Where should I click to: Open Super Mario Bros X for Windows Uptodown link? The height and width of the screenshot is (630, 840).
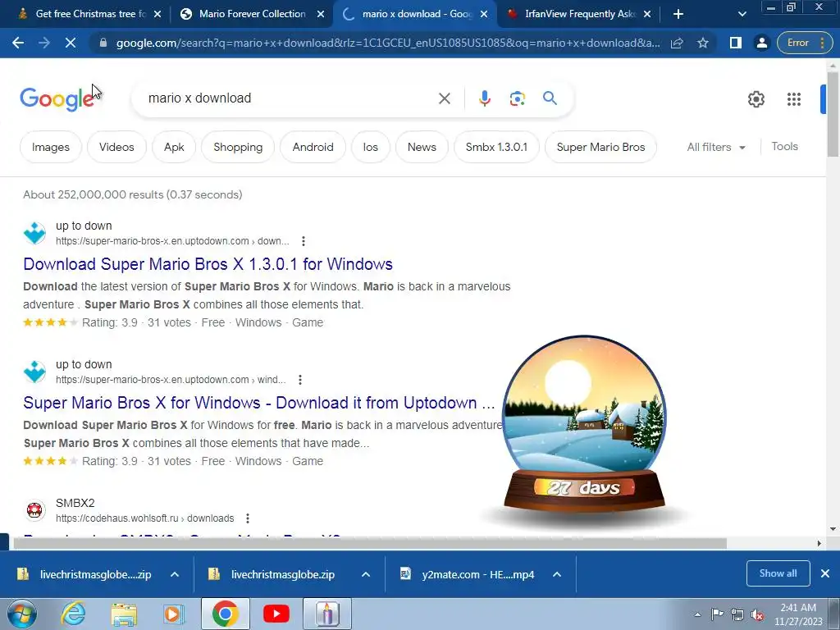tap(258, 403)
